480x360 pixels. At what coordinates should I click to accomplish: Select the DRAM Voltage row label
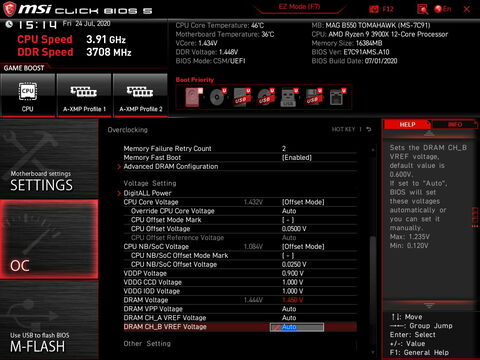coord(146,300)
